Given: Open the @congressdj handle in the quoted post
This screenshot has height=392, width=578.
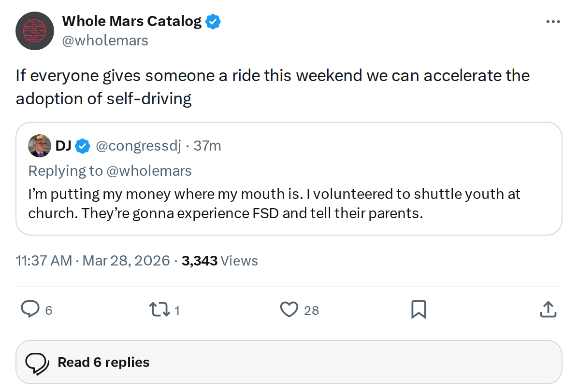Looking at the screenshot, I should point(139,146).
